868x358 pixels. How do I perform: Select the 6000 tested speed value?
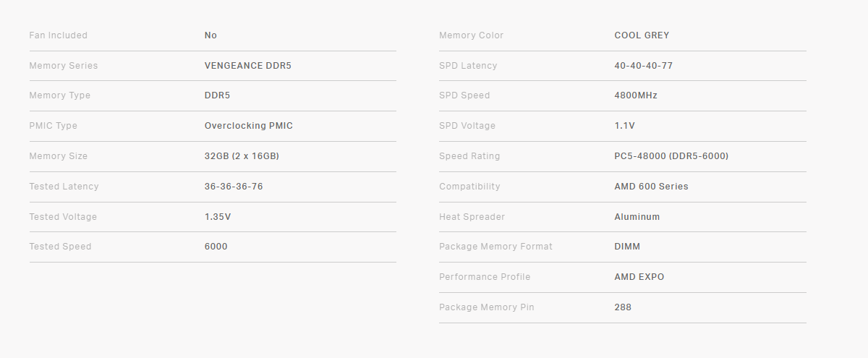pyautogui.click(x=216, y=247)
